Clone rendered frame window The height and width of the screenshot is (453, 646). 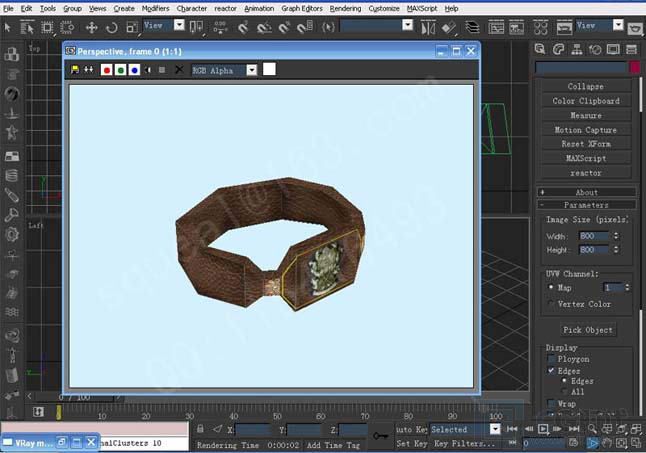(x=89, y=70)
